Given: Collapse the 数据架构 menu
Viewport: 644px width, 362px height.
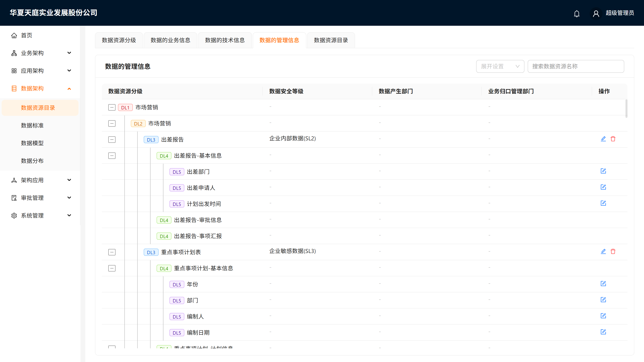Looking at the screenshot, I should click(x=40, y=88).
